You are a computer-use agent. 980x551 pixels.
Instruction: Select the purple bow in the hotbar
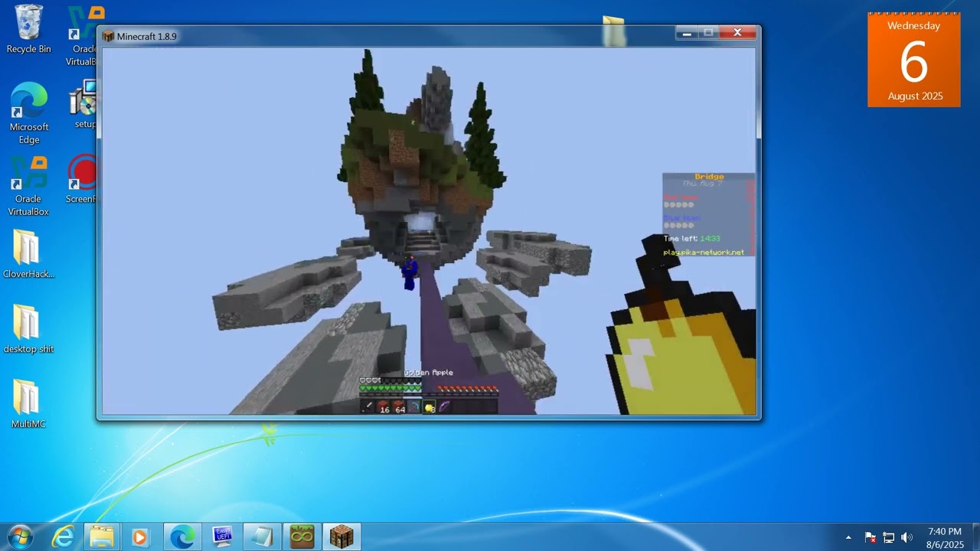coord(444,407)
